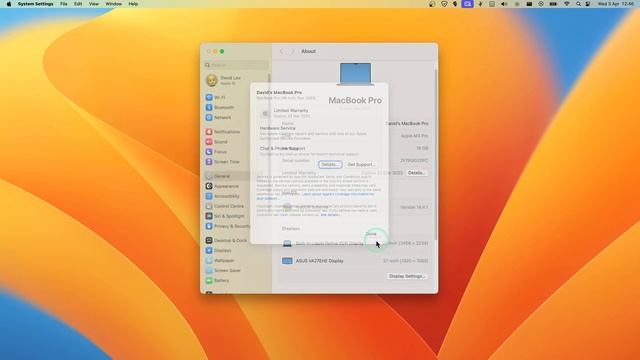The width and height of the screenshot is (640, 360).
Task: Click the About pane vertical scrollbar
Action: [436, 153]
